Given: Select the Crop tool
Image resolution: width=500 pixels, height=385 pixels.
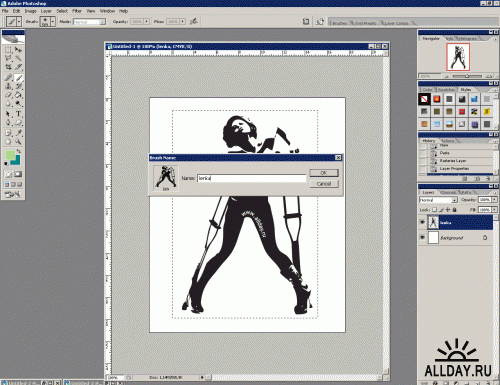Looking at the screenshot, I should click(8, 67).
